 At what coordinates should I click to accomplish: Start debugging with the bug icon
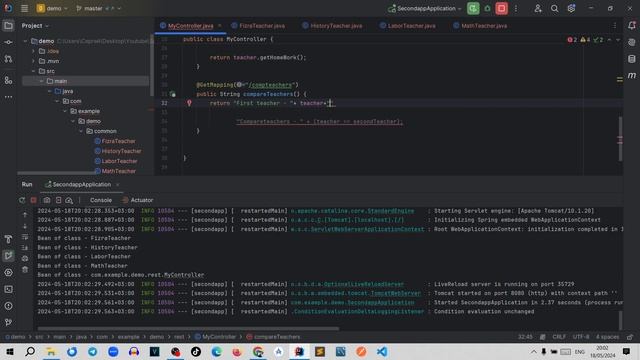(x=487, y=9)
